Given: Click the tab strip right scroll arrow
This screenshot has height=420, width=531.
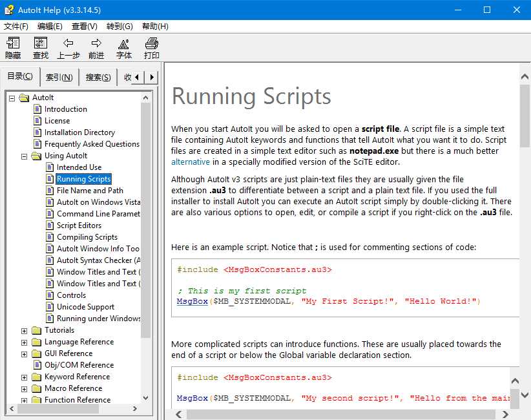Looking at the screenshot, I should click(x=152, y=78).
